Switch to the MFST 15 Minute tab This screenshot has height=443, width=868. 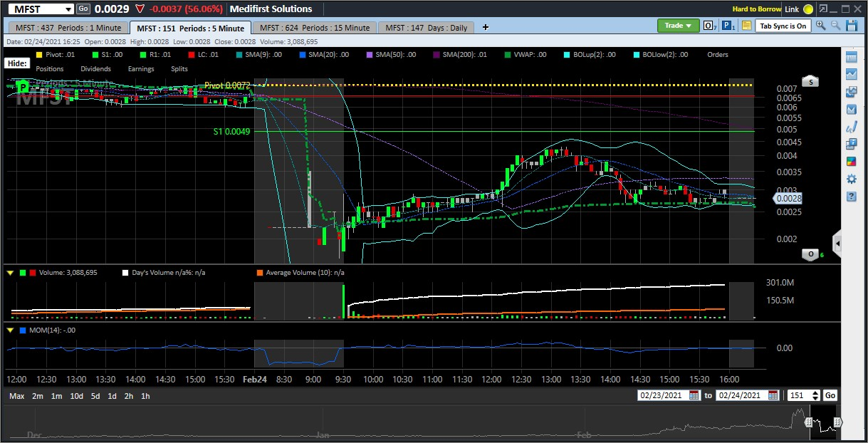(x=314, y=28)
